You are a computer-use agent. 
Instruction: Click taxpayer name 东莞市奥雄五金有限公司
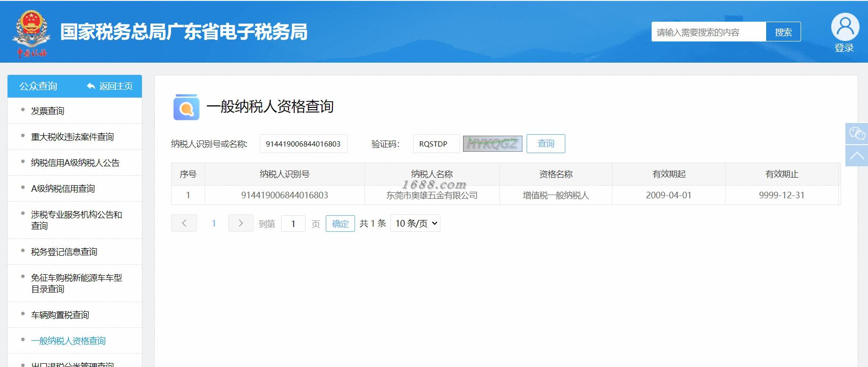point(432,195)
